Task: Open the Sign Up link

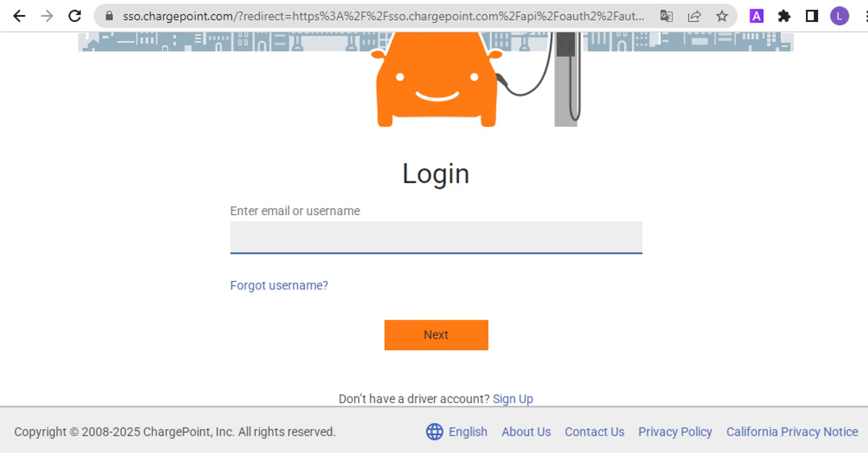Action: pos(513,399)
